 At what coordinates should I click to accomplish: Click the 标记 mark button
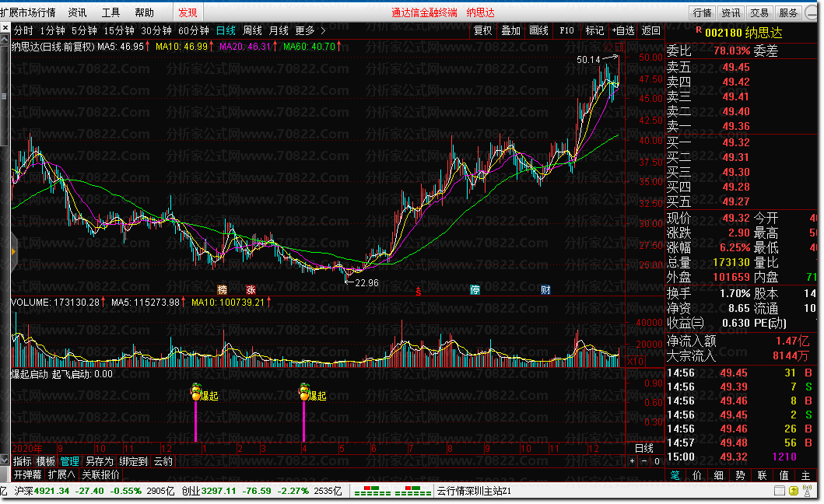(x=594, y=31)
